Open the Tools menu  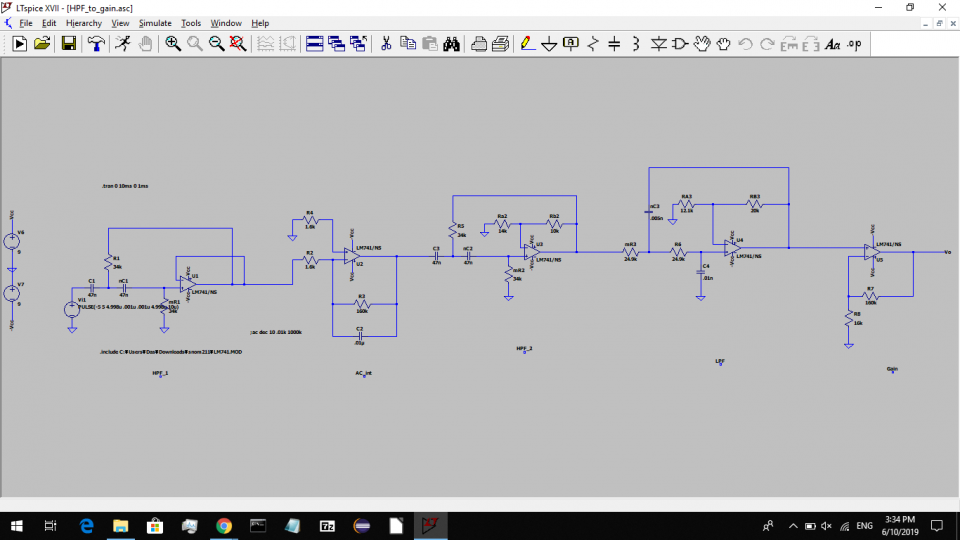click(191, 22)
